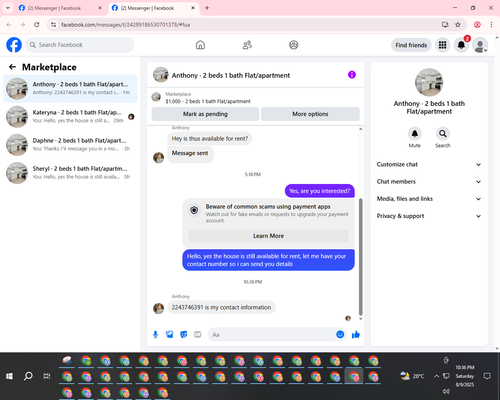Go back from Marketplace with arrow
Screen dimensions: 500x400
(x=12, y=67)
